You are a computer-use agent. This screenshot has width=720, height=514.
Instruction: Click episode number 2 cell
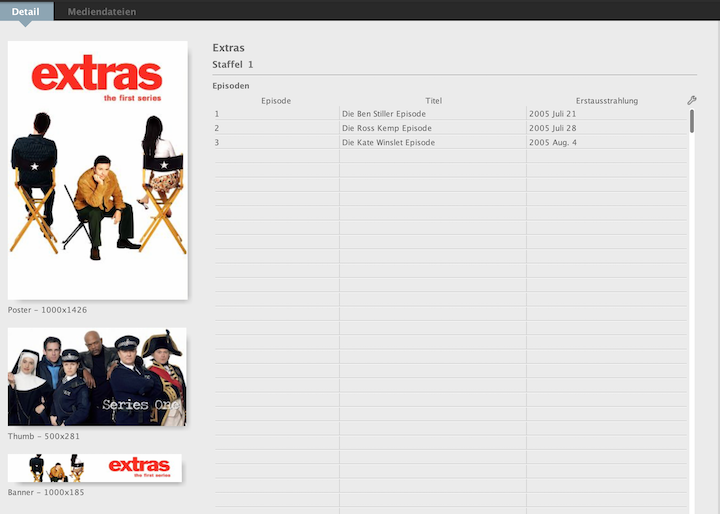(x=276, y=128)
